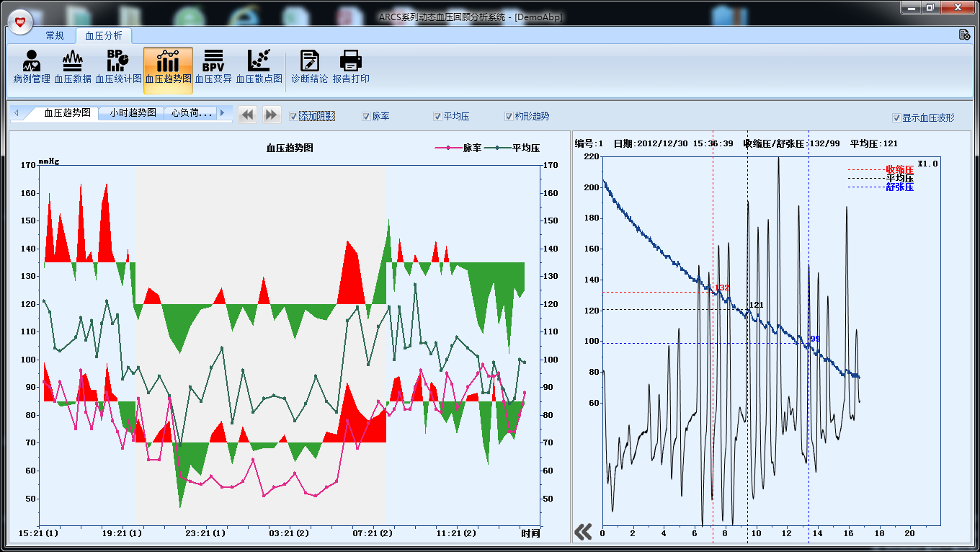980x552 pixels.
Task: Open the 血压散点图 scatter plot
Action: click(259, 68)
